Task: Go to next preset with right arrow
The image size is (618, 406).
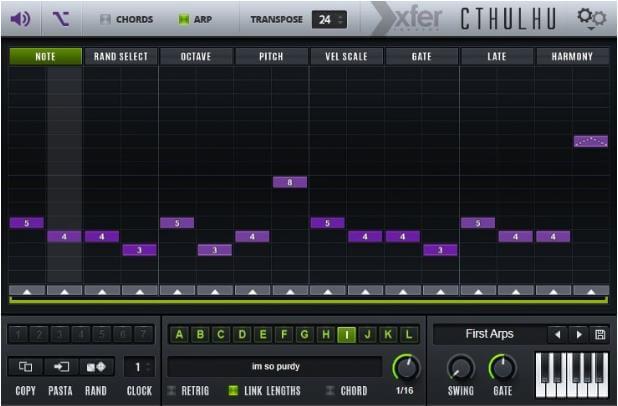Action: (579, 335)
